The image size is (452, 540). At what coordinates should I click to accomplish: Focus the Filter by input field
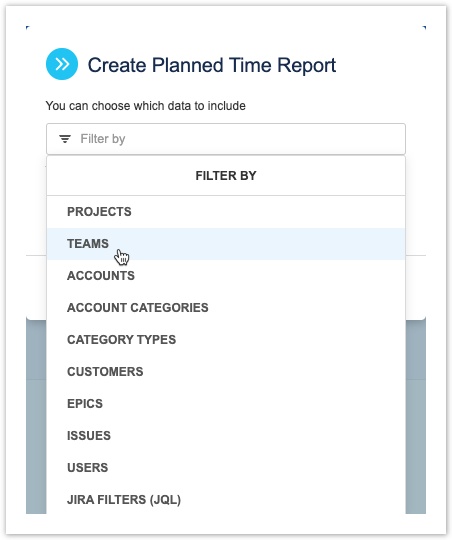tap(226, 139)
